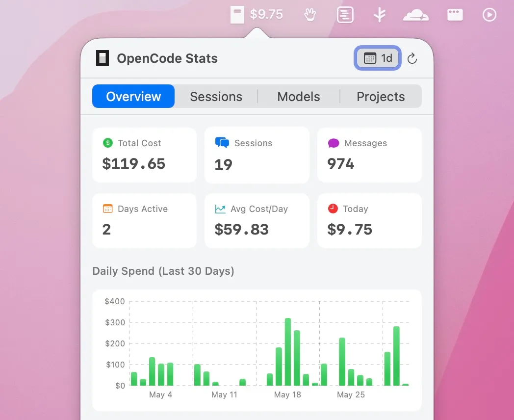The image size is (514, 420).
Task: Click the $0 y-axis label
Action: 120,386
